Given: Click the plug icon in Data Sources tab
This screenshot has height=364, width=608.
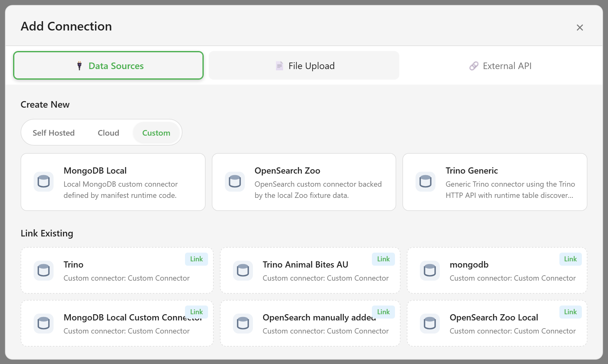Looking at the screenshot, I should pos(79,66).
